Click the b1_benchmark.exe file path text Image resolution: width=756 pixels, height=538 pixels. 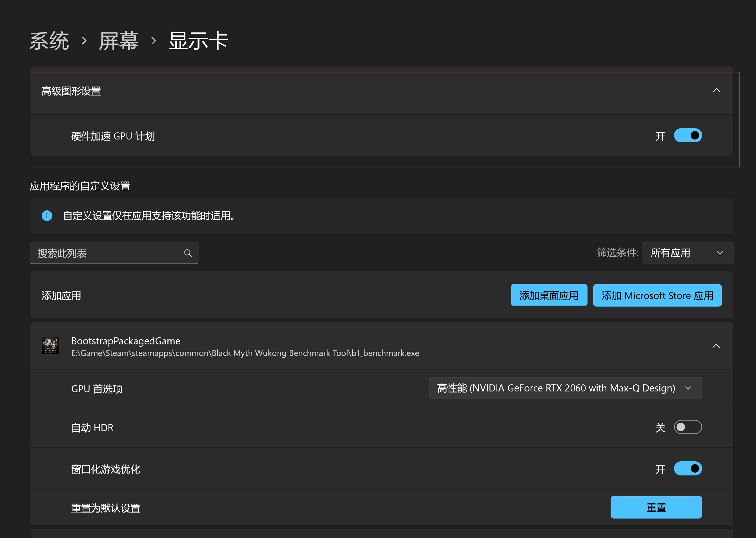coord(245,353)
